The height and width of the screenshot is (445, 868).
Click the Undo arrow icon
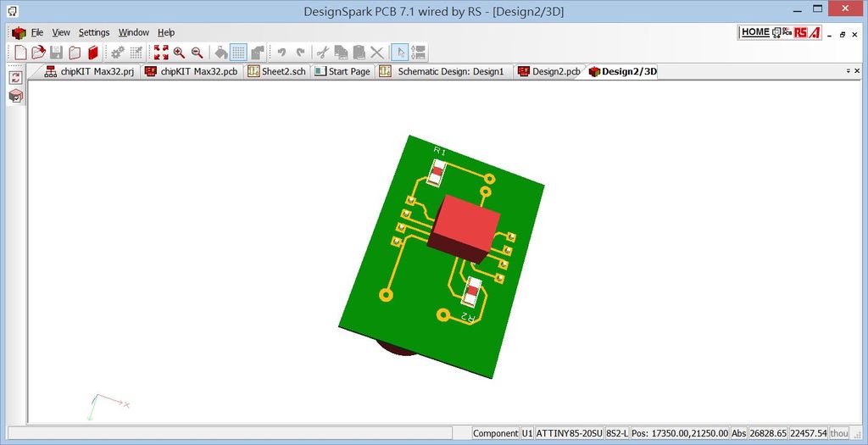(x=281, y=53)
